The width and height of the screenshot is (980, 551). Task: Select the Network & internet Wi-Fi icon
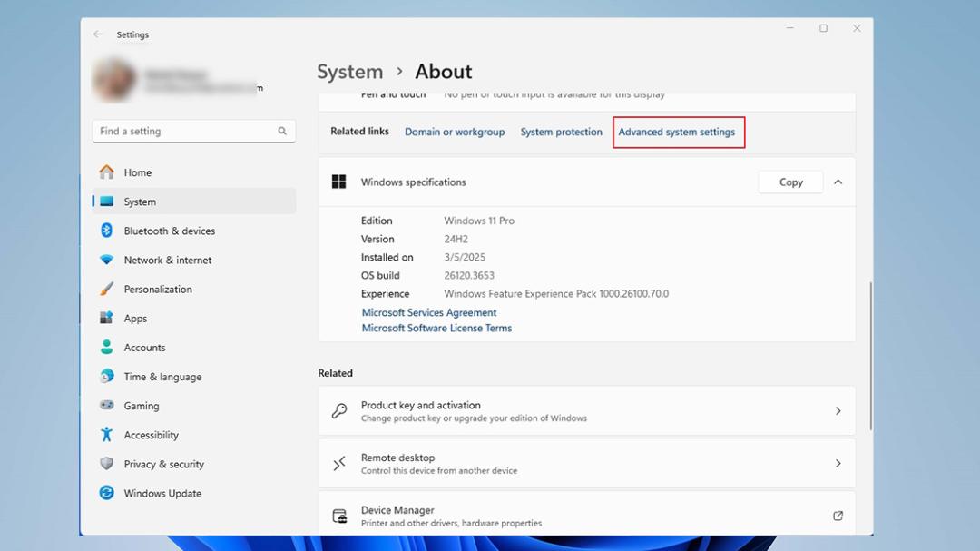[106, 260]
